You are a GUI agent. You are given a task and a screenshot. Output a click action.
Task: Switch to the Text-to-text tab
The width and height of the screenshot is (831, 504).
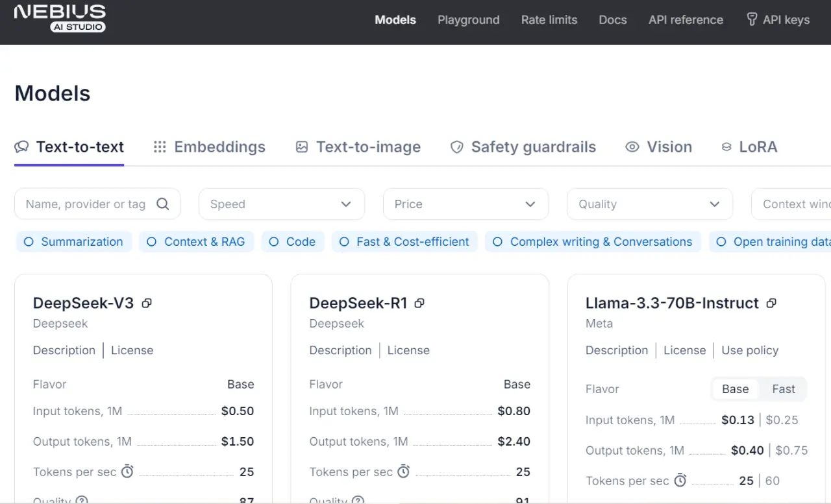(x=69, y=147)
